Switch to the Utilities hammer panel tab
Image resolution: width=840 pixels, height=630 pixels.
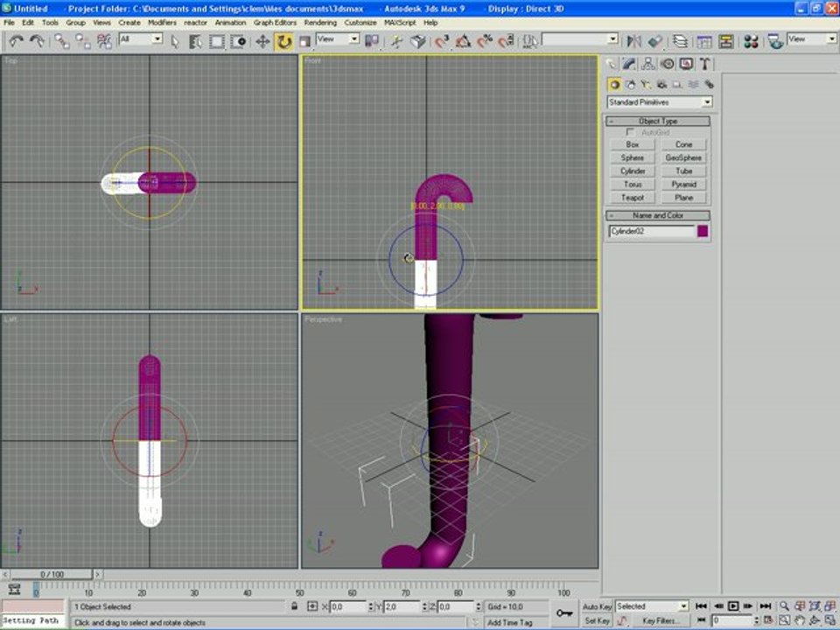[x=705, y=64]
